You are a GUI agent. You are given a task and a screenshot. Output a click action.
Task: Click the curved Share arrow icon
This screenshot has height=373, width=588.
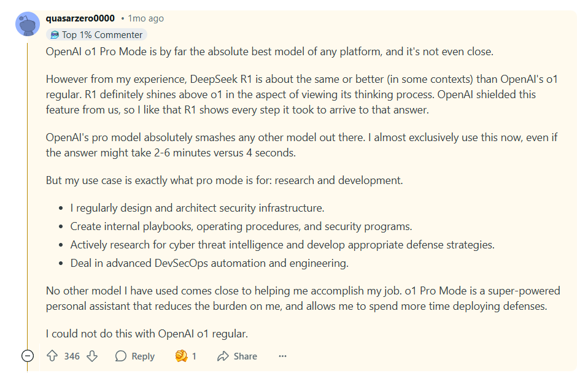(x=223, y=356)
